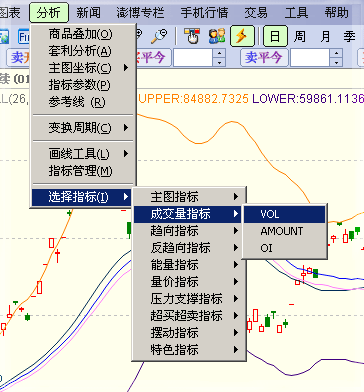The width and height of the screenshot is (364, 392).
Task: Expand 变换周期(C) submenu
Action: (83, 128)
